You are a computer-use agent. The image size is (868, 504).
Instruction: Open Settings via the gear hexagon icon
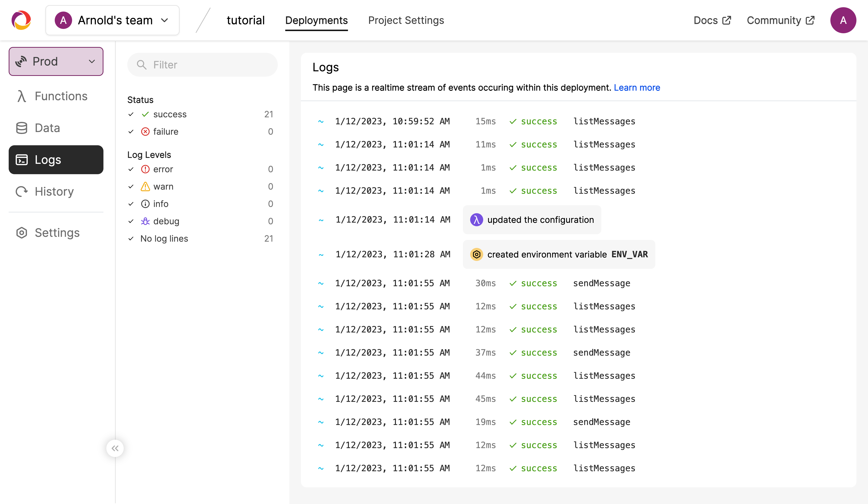coord(22,233)
